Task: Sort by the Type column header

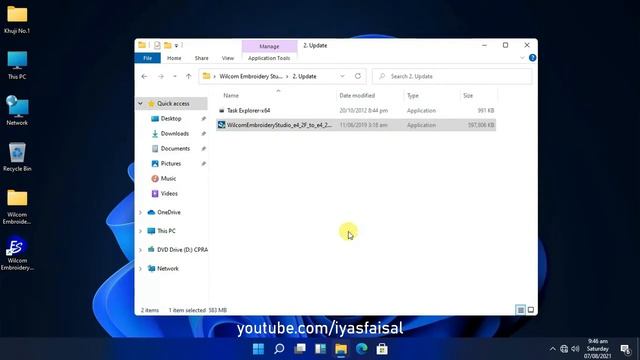Action: 413,96
